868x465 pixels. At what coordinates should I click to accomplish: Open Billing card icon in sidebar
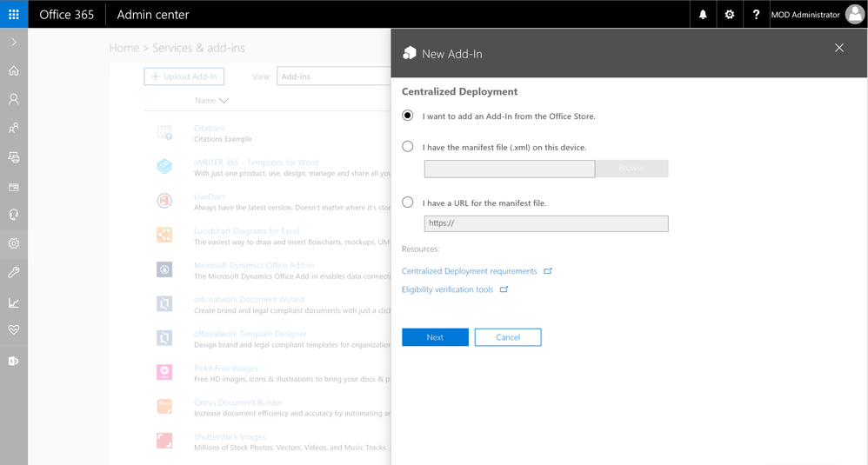point(14,187)
